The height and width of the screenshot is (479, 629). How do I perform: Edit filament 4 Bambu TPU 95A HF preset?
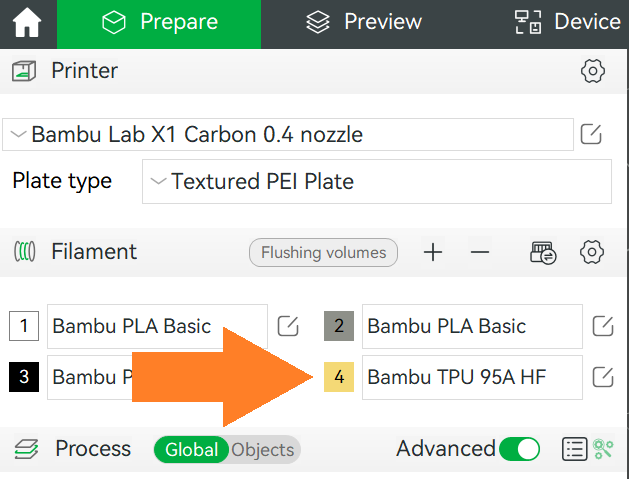point(603,377)
